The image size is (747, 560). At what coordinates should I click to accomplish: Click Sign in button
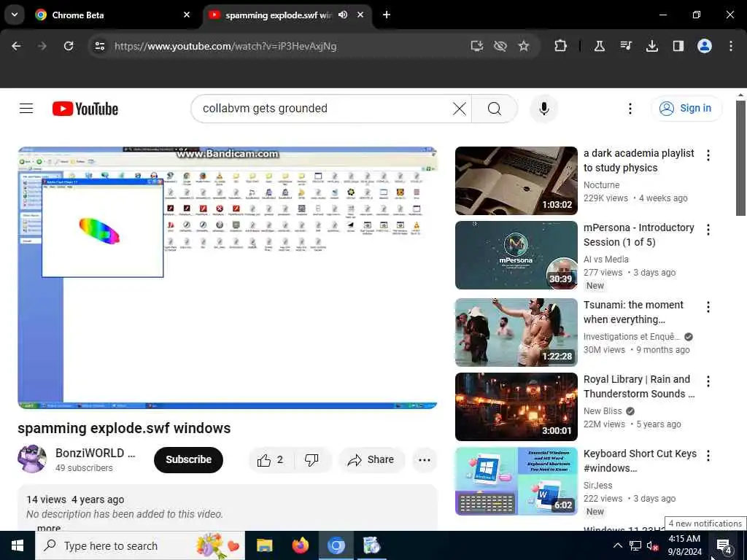[686, 109]
